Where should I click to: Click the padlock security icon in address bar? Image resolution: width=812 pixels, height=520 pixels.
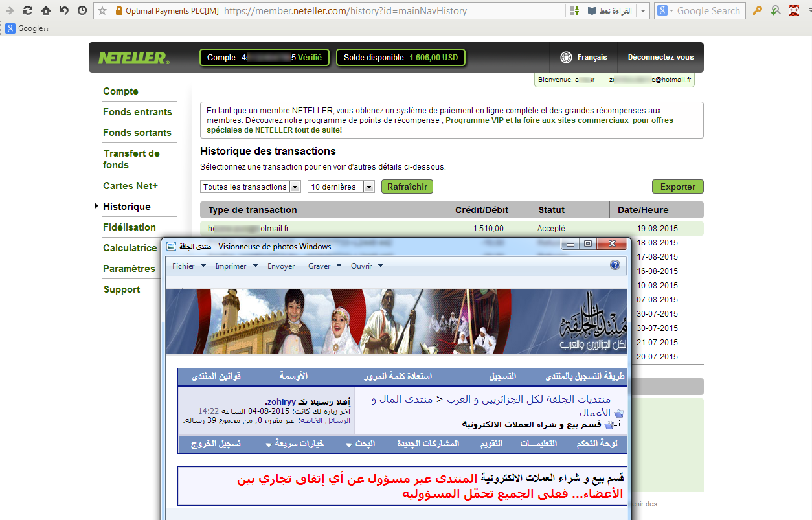coord(118,11)
